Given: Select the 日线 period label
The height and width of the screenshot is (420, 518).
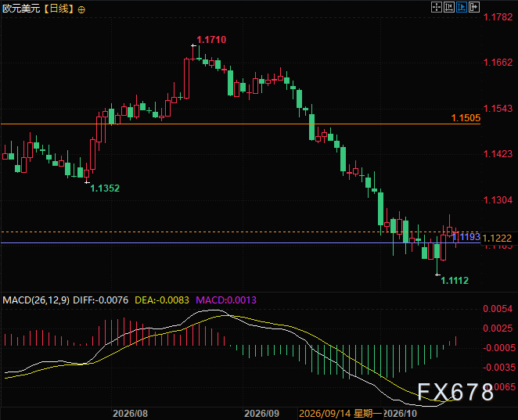Looking at the screenshot, I should 59,9.
